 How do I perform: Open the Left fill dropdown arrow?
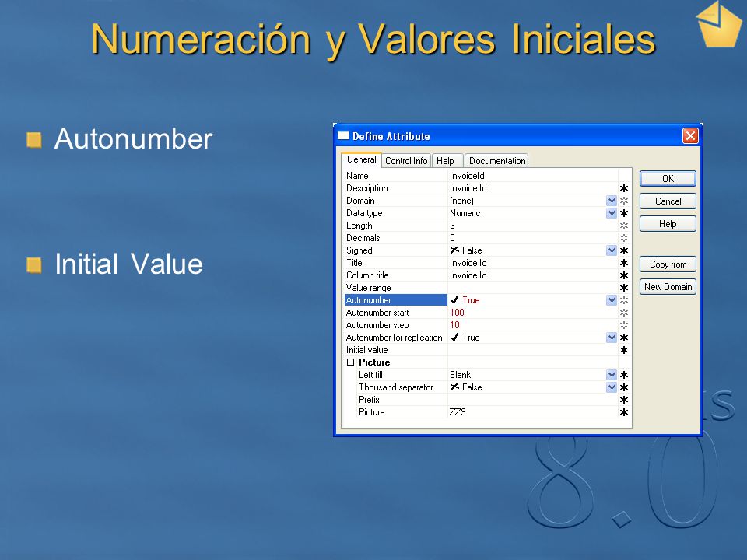pos(612,375)
